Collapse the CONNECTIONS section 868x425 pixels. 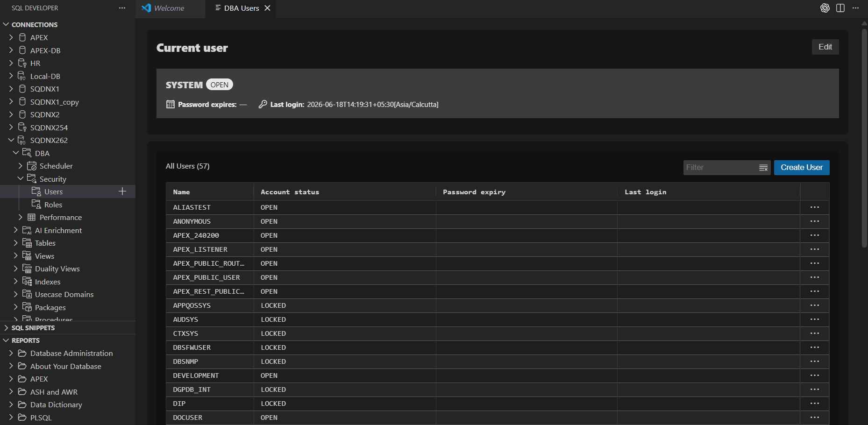[x=6, y=24]
